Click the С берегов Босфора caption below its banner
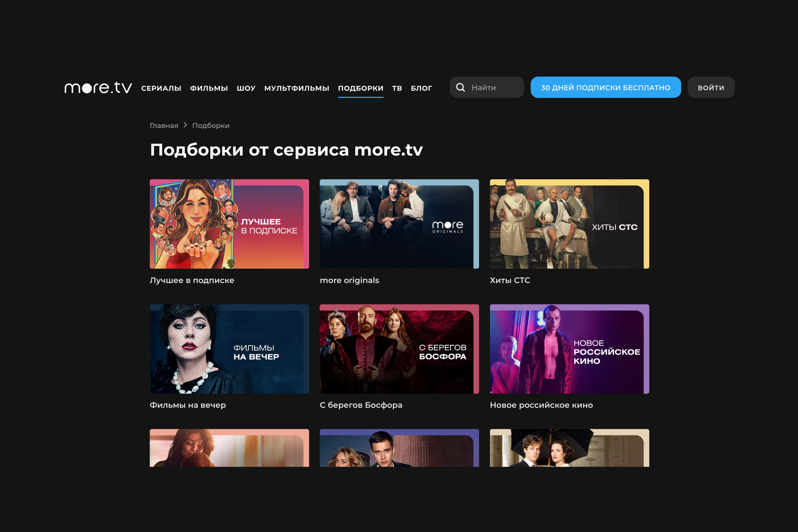This screenshot has width=798, height=532. click(361, 405)
